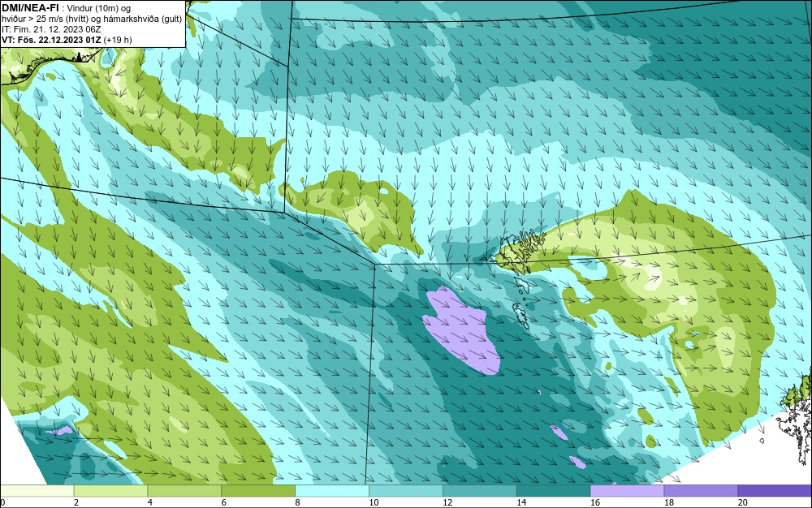Click the 'hviður > 25 m/s' legend description line
This screenshot has width=812, height=508.
coord(92,19)
